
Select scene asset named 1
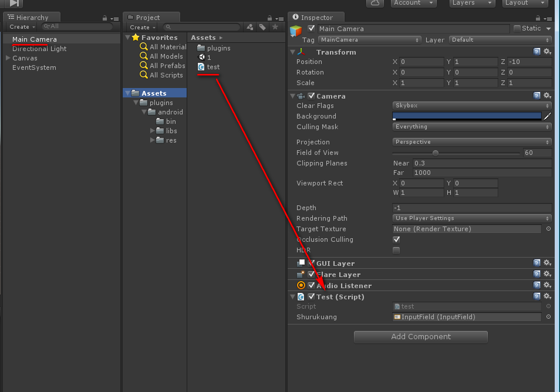204,57
